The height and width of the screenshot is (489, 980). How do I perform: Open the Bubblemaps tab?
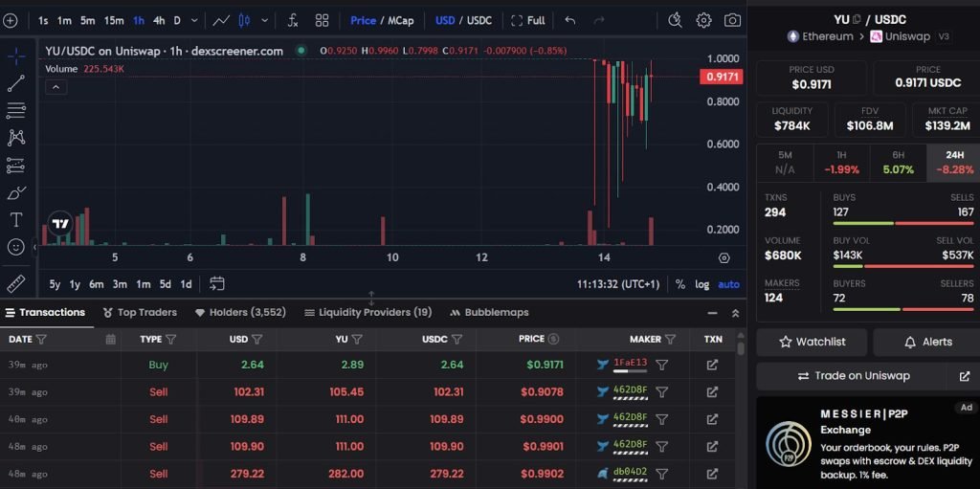488,312
